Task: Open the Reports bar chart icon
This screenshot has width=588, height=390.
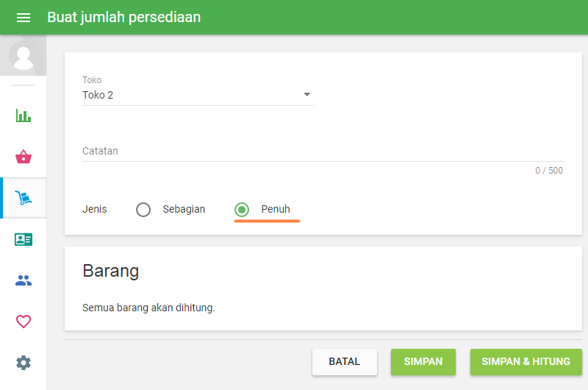Action: pyautogui.click(x=24, y=116)
